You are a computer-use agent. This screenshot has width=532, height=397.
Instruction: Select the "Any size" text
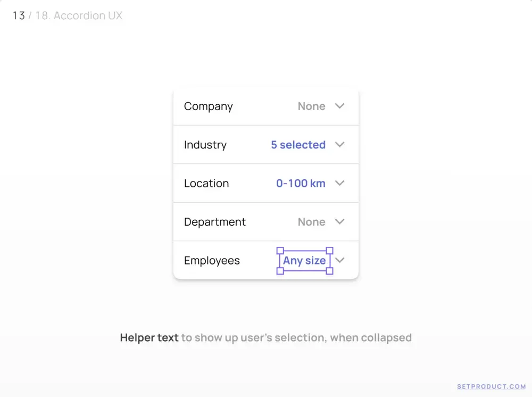[x=304, y=261]
